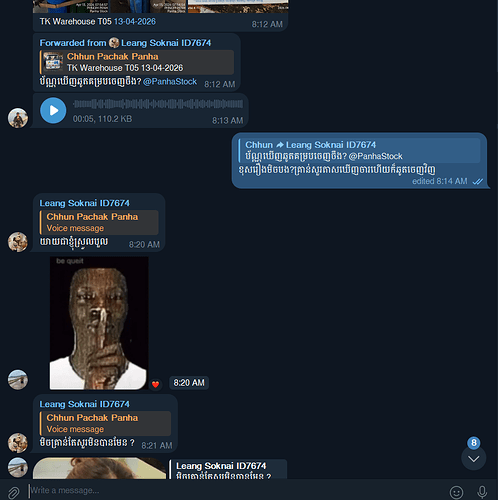
Task: Jump to quoted reply in outgoing blue bubble
Action: pyautogui.click(x=359, y=150)
